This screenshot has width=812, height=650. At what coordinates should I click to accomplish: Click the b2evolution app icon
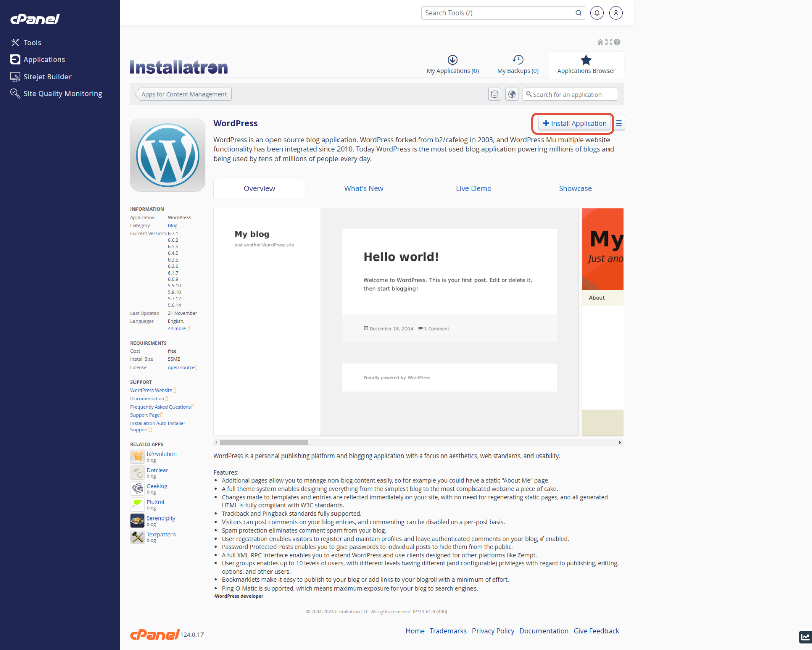[137, 457]
